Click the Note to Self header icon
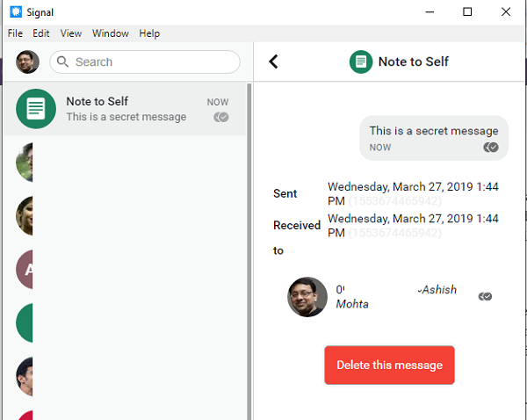The image size is (527, 420). pyautogui.click(x=361, y=62)
